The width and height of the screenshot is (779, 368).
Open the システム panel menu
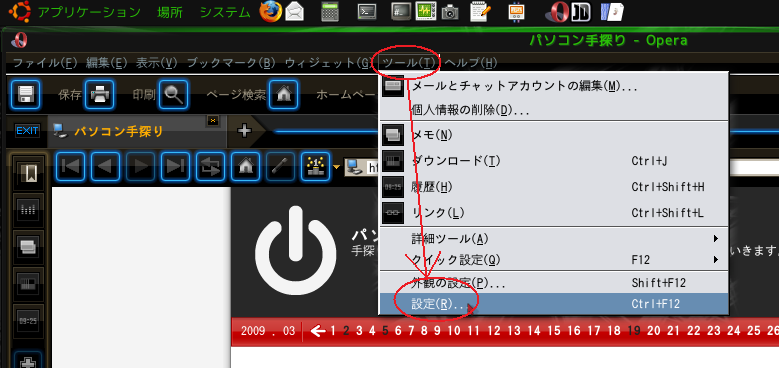[x=225, y=12]
